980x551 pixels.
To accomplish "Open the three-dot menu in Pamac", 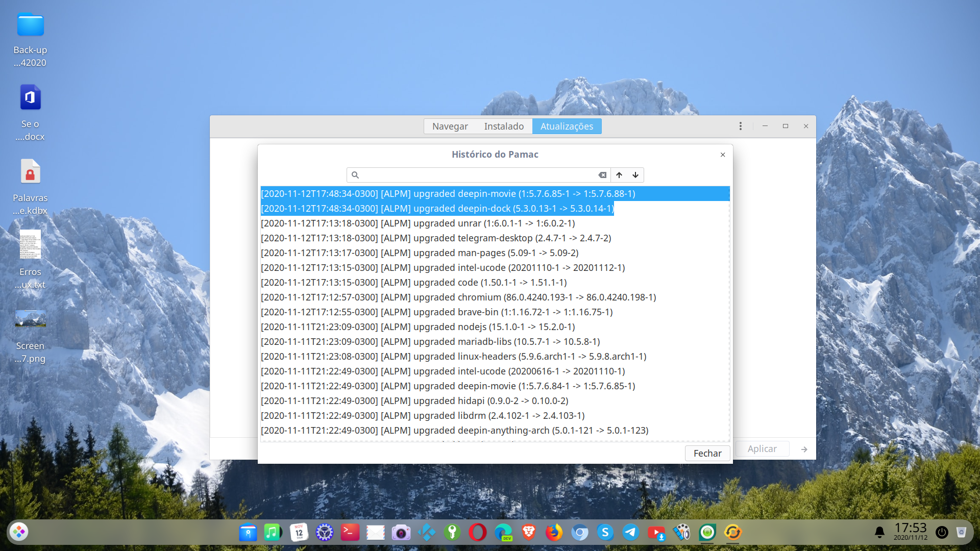I will tap(741, 126).
